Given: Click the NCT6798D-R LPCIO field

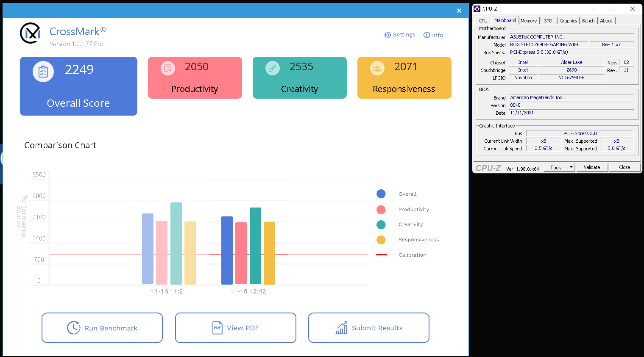Looking at the screenshot, I should (x=572, y=77).
